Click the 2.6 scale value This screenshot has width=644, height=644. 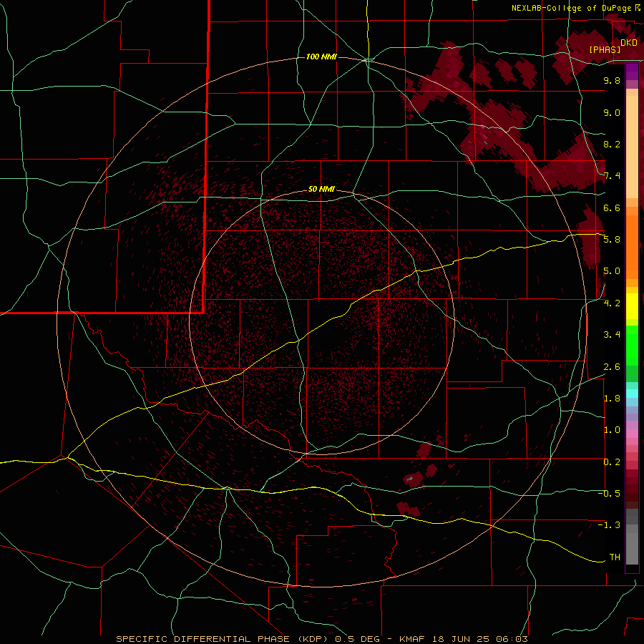click(612, 367)
